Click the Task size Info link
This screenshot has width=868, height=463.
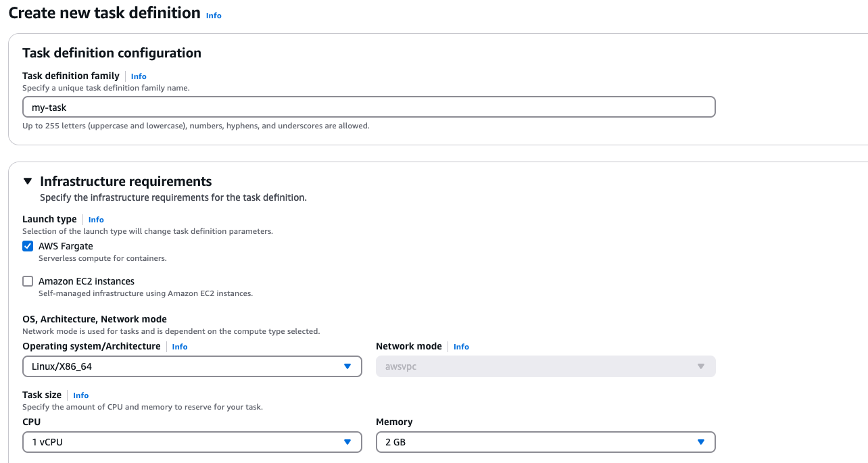(x=80, y=395)
